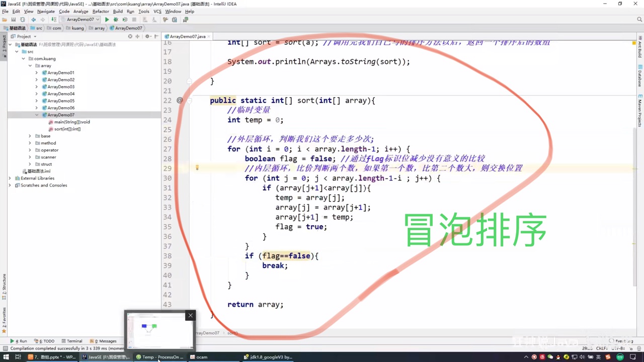Select ArrayDemo05 in the project tree

pos(60,101)
